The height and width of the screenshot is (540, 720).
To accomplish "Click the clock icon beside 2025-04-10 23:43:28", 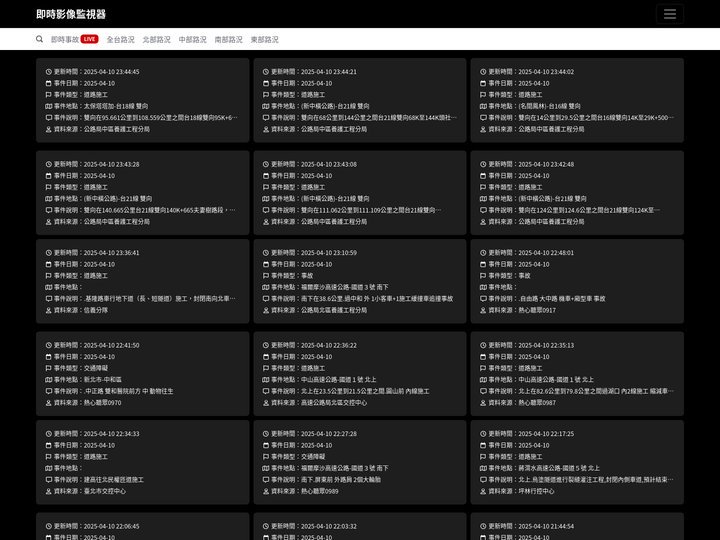I will click(x=48, y=164).
